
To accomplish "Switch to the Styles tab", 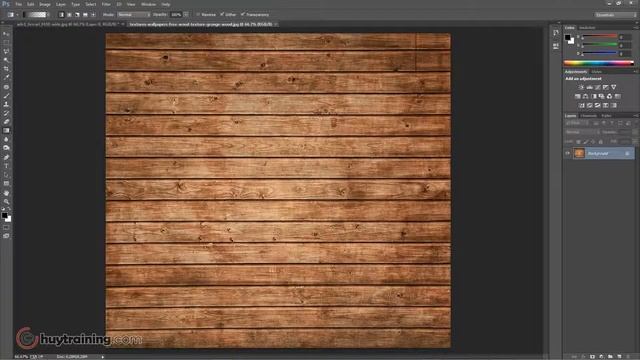I will [x=597, y=72].
